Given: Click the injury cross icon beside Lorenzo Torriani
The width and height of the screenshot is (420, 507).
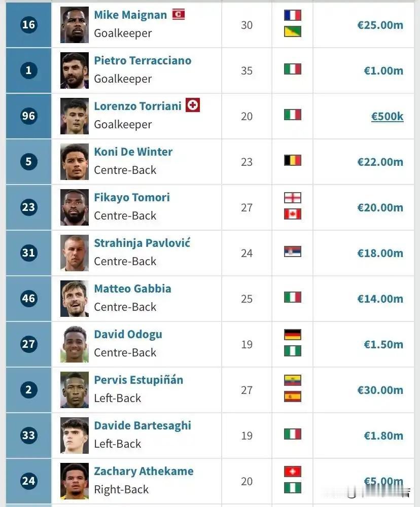Looking at the screenshot, I should pyautogui.click(x=193, y=105).
